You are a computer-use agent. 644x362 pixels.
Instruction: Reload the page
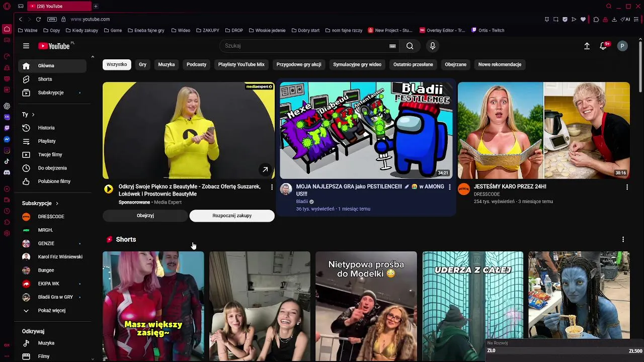coord(38,19)
